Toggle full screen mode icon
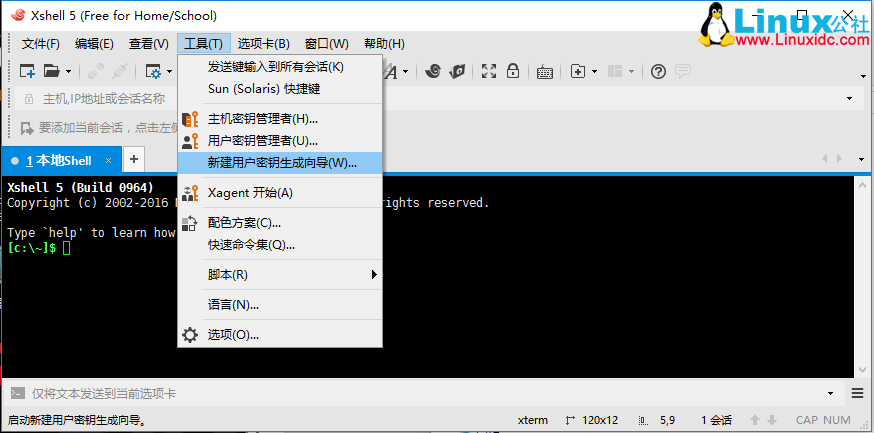Image resolution: width=874 pixels, height=433 pixels. pyautogui.click(x=489, y=71)
